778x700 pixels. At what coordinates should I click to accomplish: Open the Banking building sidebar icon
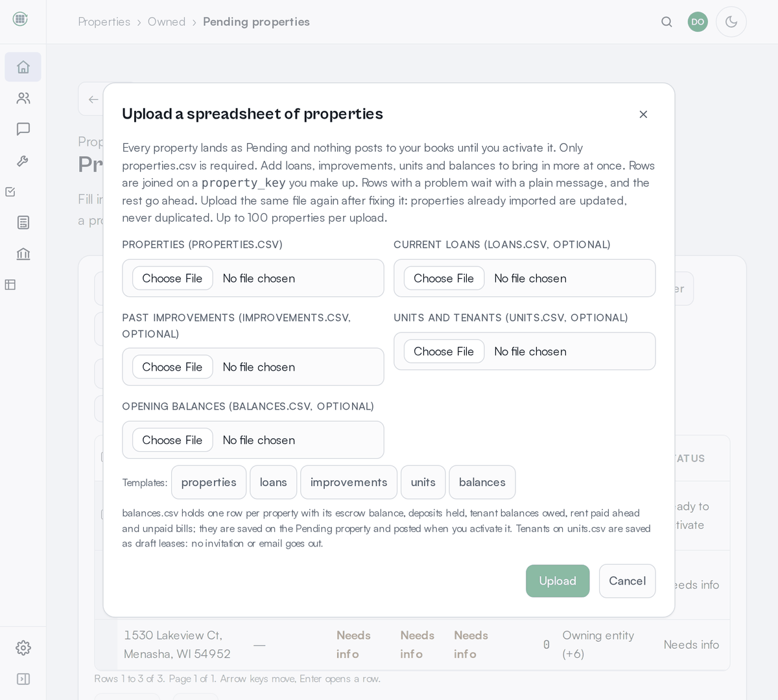click(23, 253)
